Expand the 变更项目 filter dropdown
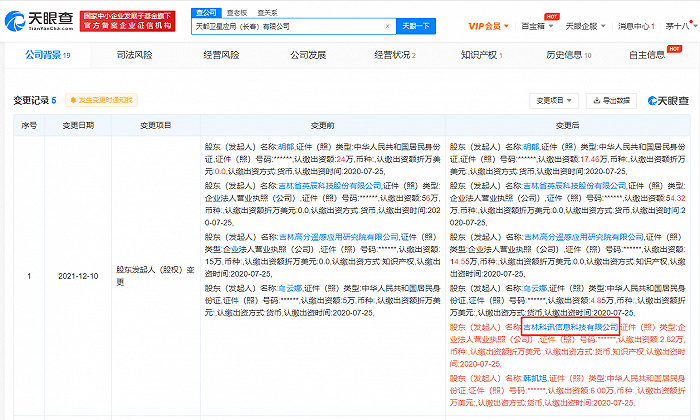This screenshot has width=700, height=420. 554,101
